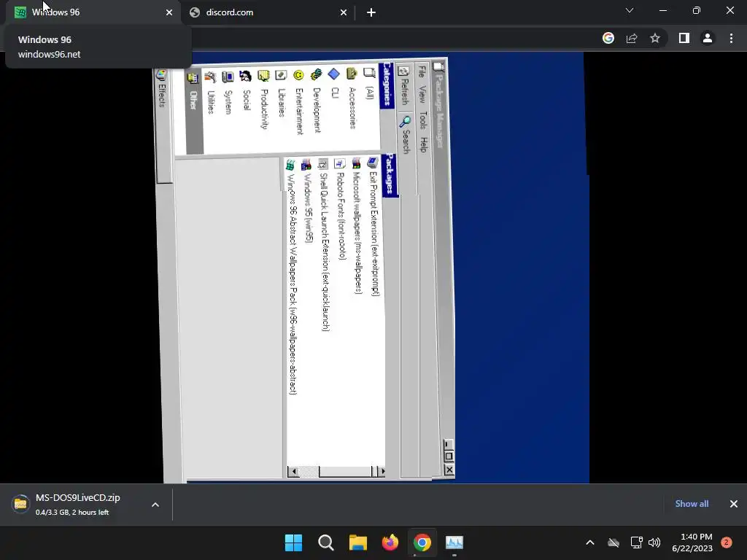Open the Tools menu in Package Manager
The height and width of the screenshot is (560, 747).
(x=423, y=120)
